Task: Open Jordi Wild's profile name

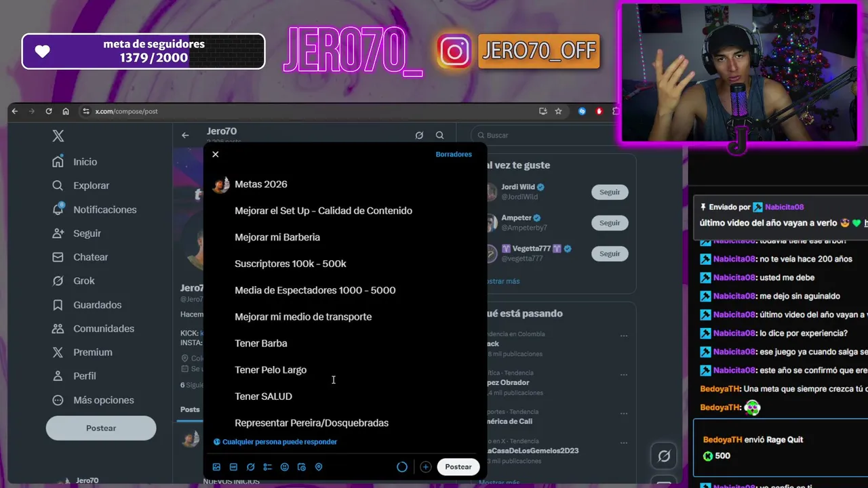Action: [518, 187]
